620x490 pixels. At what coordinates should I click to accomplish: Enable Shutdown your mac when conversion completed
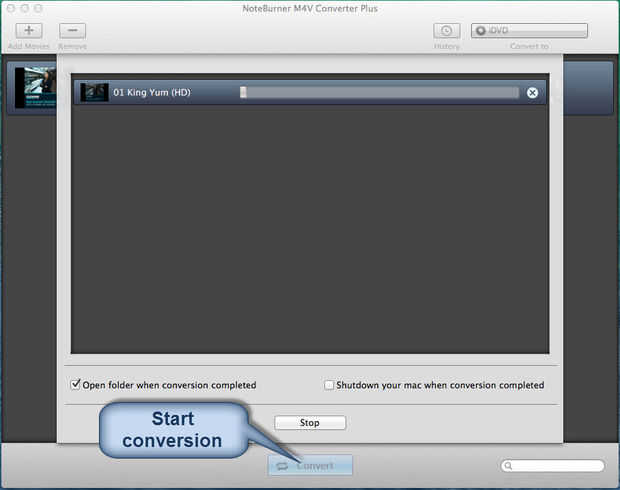329,385
